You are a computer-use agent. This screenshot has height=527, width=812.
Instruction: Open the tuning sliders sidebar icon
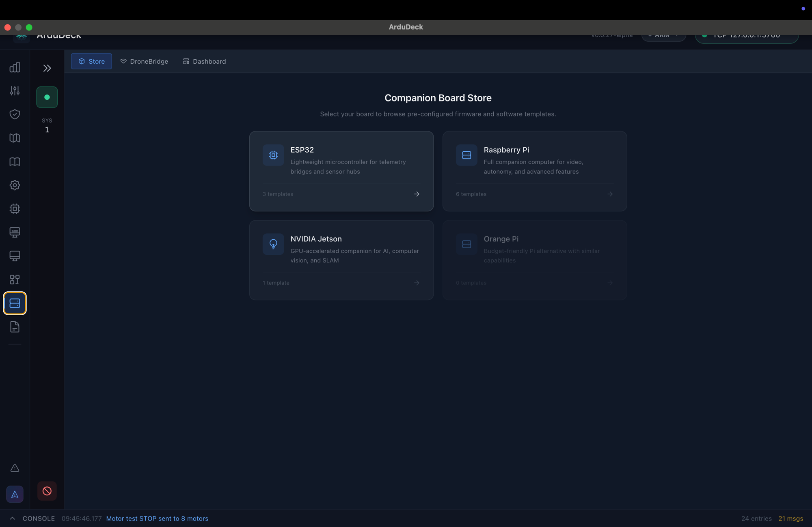15,91
